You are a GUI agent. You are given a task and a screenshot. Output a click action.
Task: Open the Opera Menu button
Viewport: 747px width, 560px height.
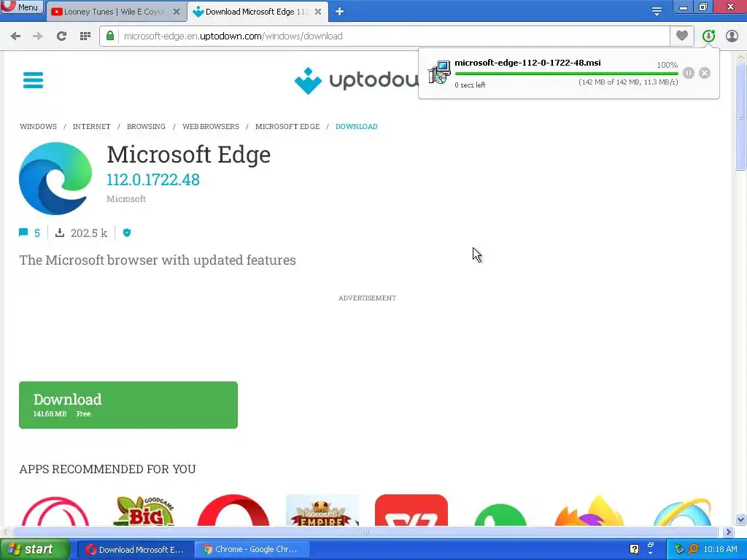[x=22, y=7]
